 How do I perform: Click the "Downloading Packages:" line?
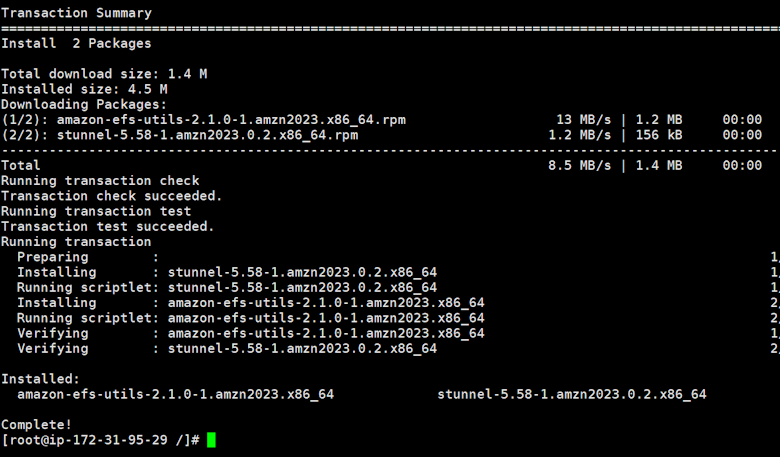pos(85,104)
